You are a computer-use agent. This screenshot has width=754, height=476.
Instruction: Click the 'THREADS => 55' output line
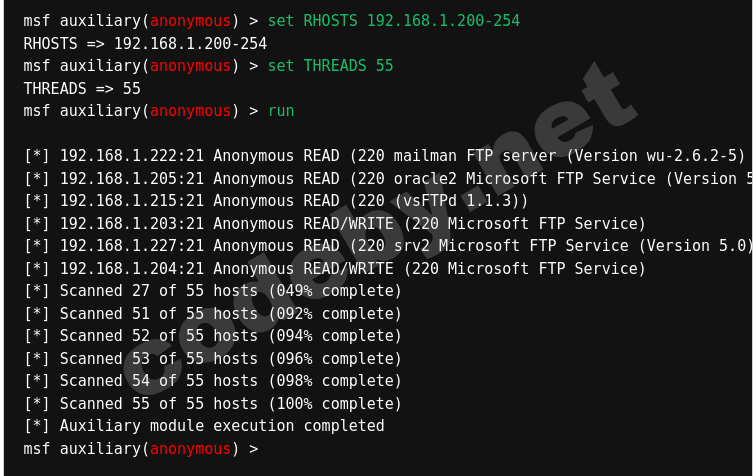82,89
